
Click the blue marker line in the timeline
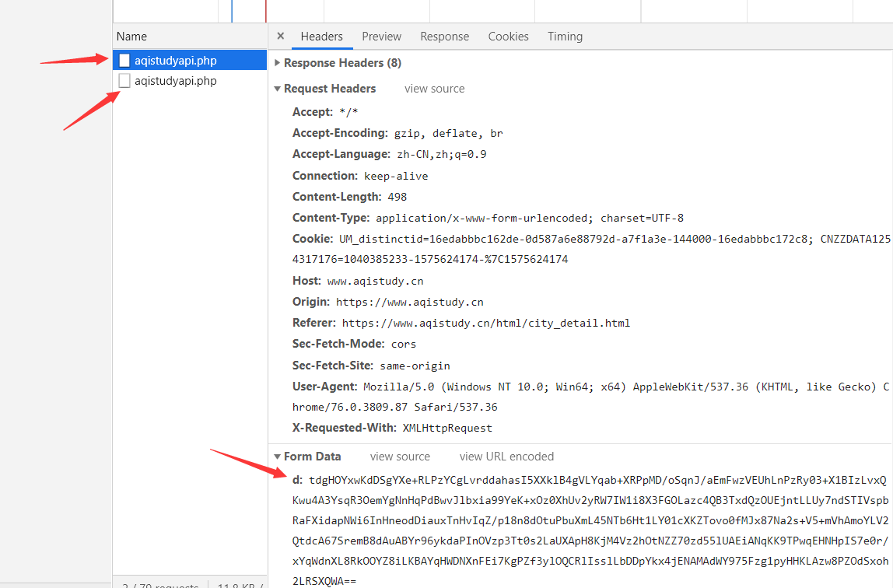click(232, 11)
